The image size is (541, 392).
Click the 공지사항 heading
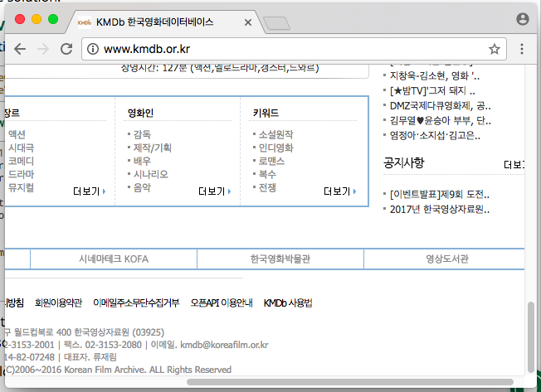404,162
